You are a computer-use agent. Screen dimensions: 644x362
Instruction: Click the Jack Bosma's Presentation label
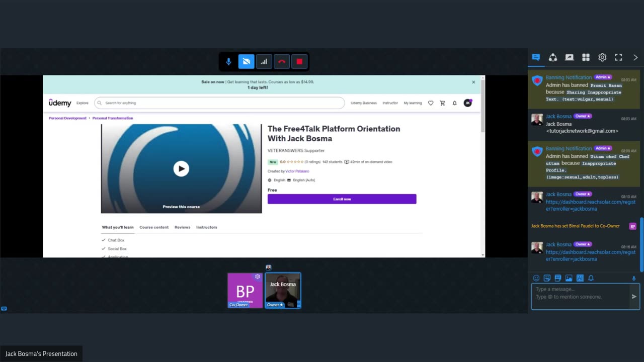tap(41, 354)
